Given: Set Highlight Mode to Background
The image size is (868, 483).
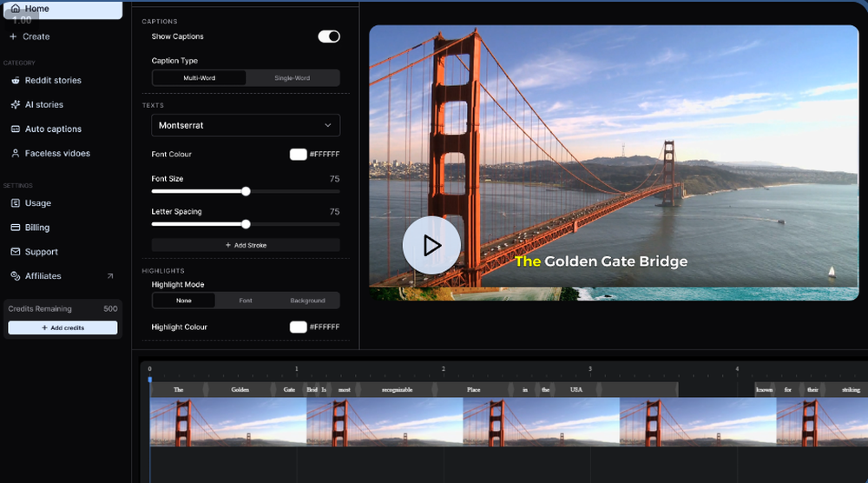Looking at the screenshot, I should pyautogui.click(x=307, y=301).
